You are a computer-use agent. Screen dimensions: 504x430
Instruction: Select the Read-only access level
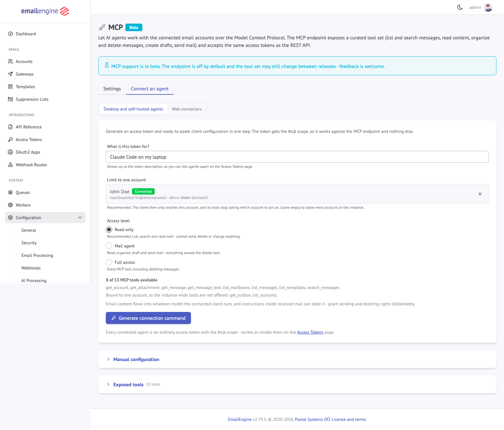coord(109,229)
